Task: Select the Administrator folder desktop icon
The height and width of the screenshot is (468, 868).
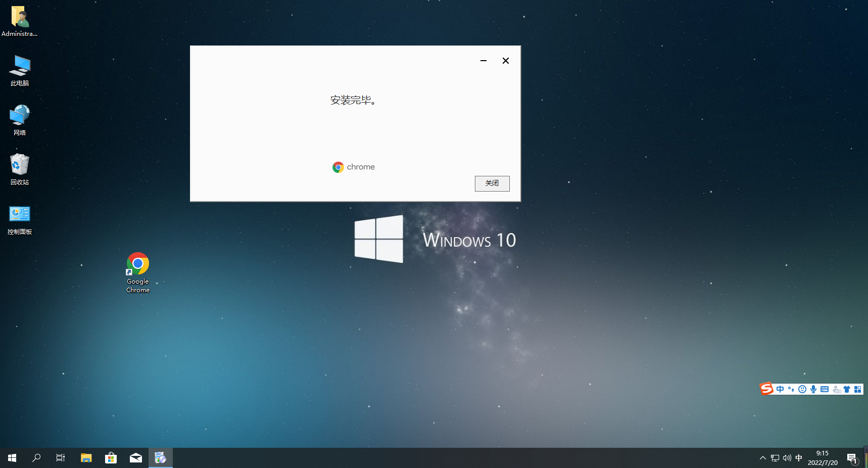Action: tap(20, 21)
